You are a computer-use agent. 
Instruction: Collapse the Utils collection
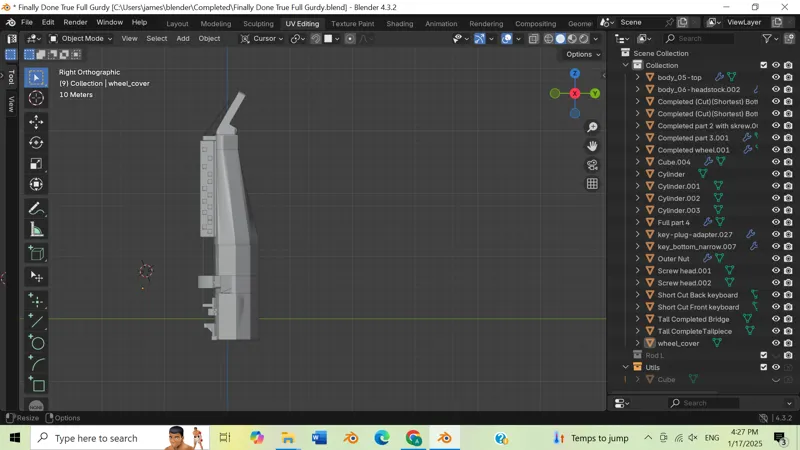626,367
